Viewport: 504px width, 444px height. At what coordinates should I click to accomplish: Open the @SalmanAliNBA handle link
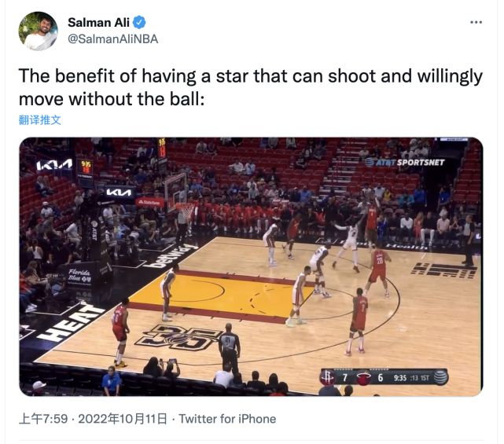pyautogui.click(x=112, y=39)
